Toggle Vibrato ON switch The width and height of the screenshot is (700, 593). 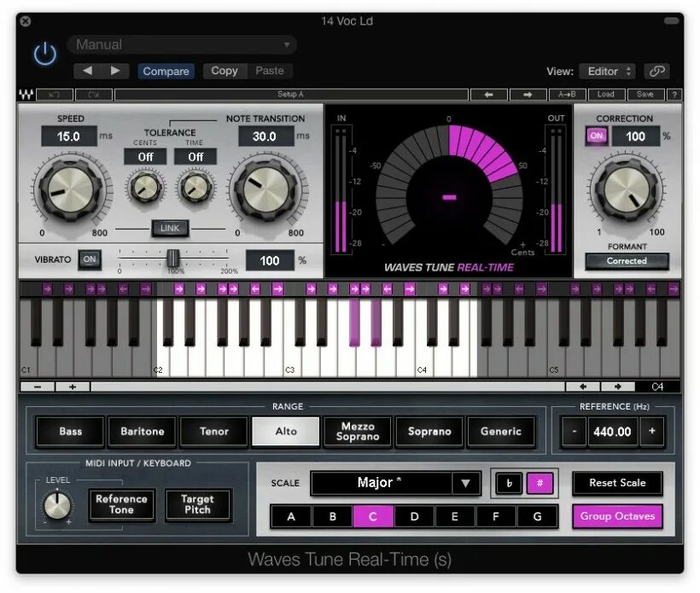point(90,259)
